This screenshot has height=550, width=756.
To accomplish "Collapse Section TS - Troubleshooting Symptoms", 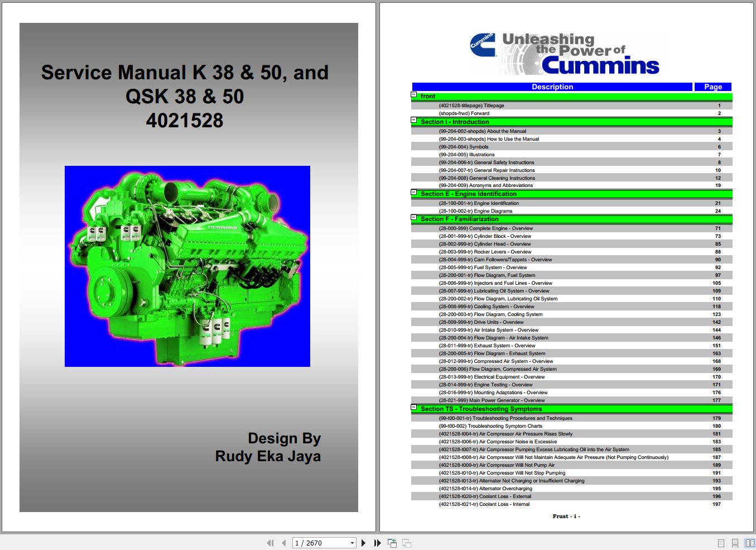I will point(414,407).
